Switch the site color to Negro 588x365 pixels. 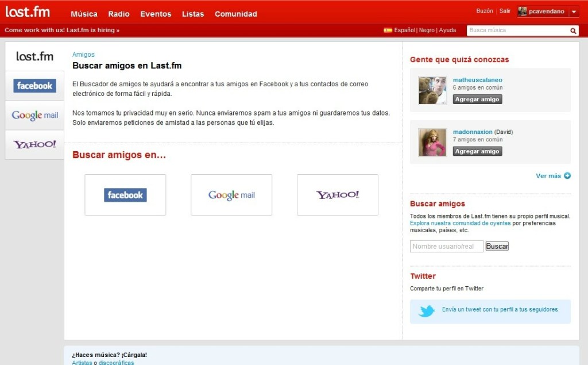427,30
